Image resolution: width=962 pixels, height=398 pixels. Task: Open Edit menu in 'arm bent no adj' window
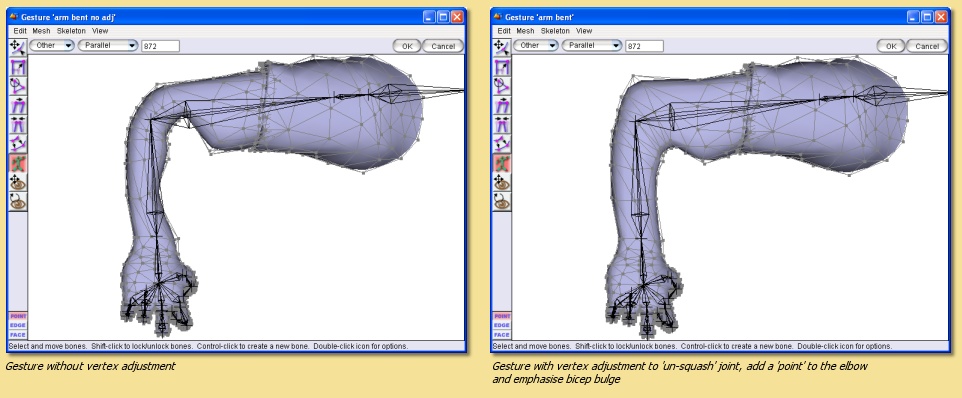pyautogui.click(x=20, y=31)
